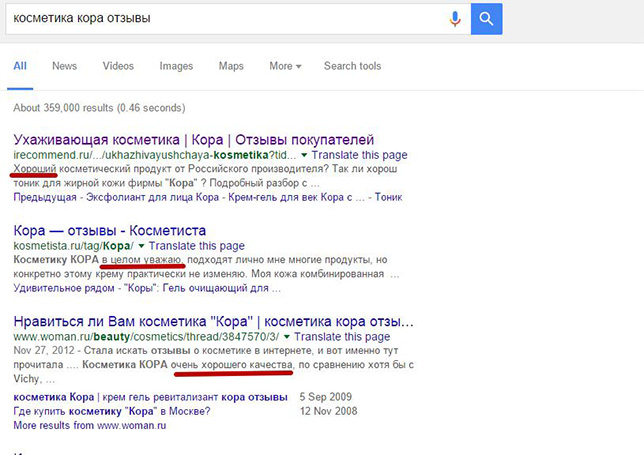
Task: Open link косметика Кора | крем гель ревитализант
Action: [x=150, y=397]
